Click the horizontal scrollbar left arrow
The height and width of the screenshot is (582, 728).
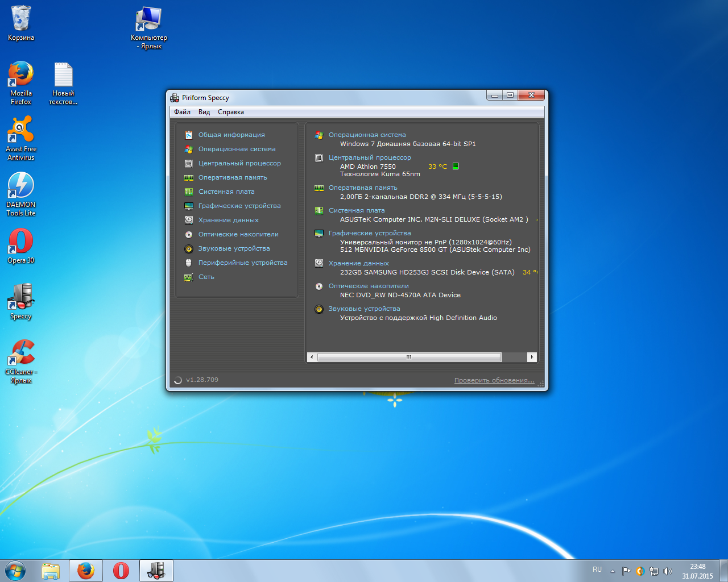312,357
